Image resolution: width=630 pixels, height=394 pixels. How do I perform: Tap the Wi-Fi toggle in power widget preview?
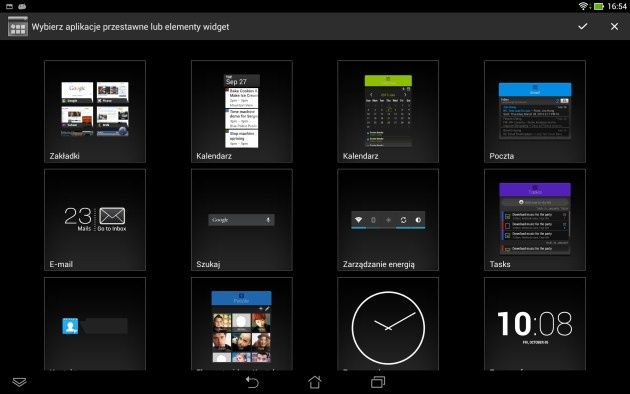358,220
